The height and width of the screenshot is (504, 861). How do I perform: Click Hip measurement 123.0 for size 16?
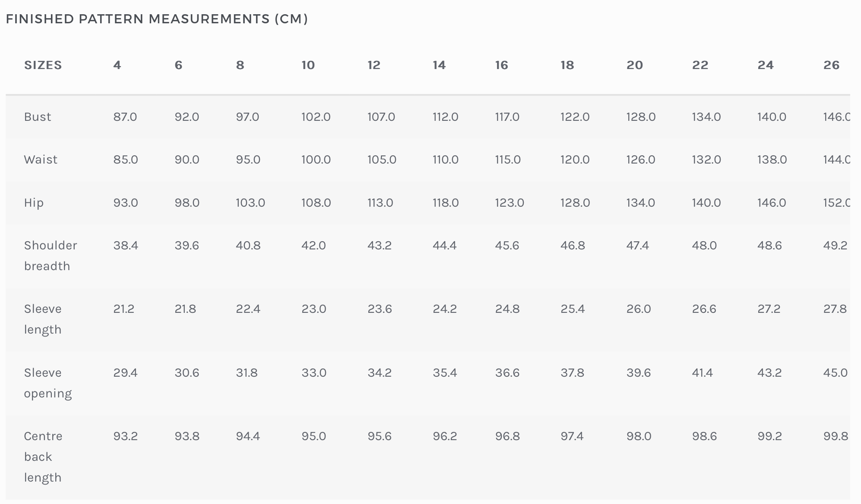coord(510,203)
